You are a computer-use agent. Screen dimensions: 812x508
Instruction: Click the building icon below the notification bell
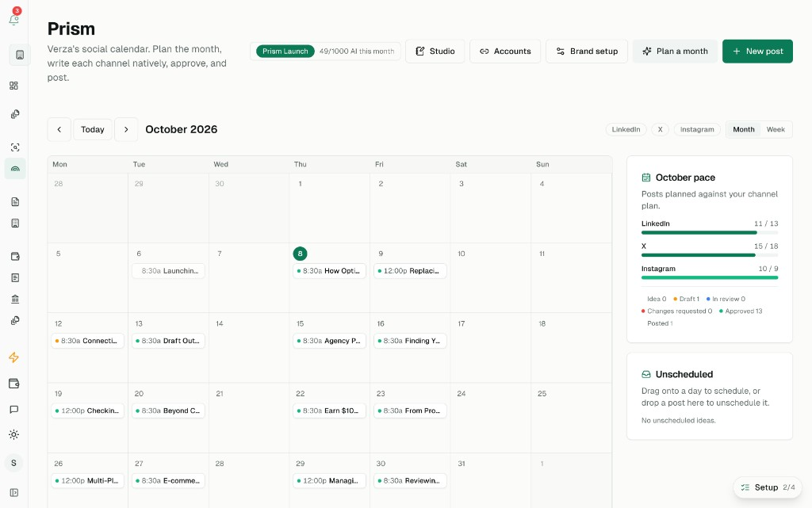click(x=20, y=55)
